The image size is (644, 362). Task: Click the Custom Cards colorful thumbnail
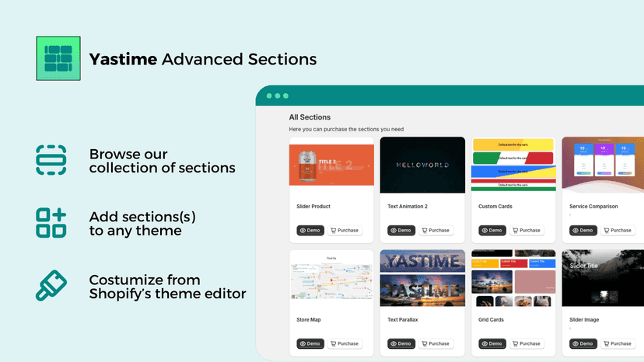click(513, 165)
